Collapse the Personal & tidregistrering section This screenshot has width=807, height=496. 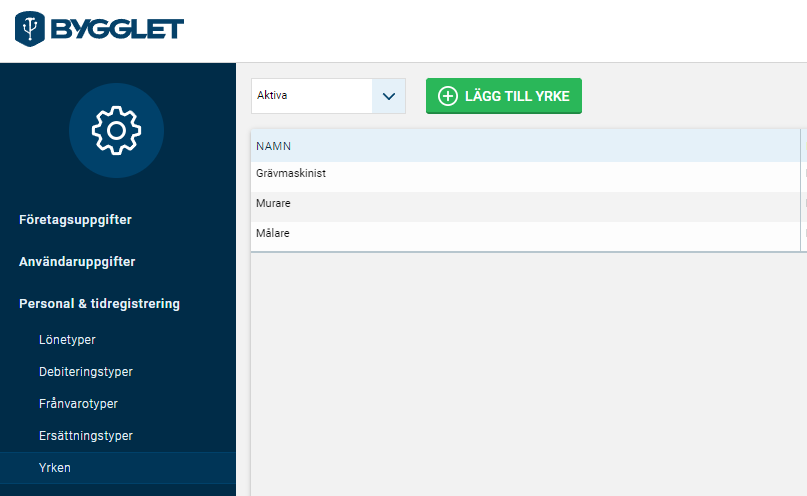coord(99,303)
